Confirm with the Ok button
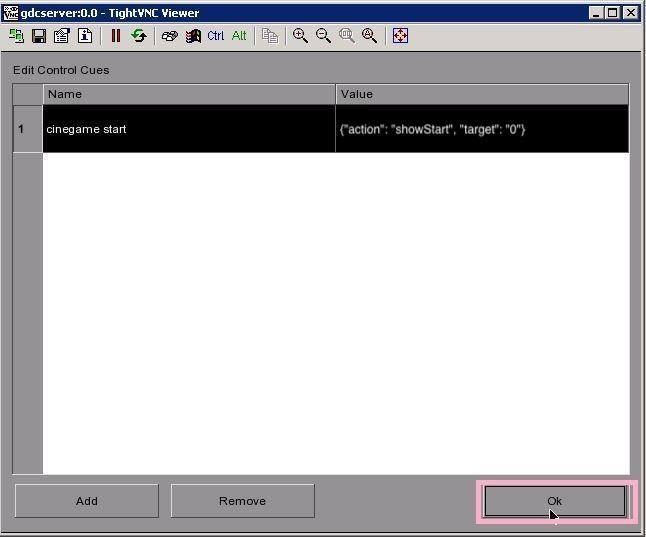646x537 pixels. coord(555,501)
